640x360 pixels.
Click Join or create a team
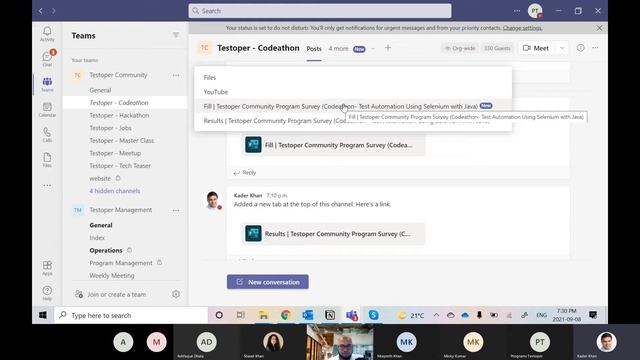(116, 294)
